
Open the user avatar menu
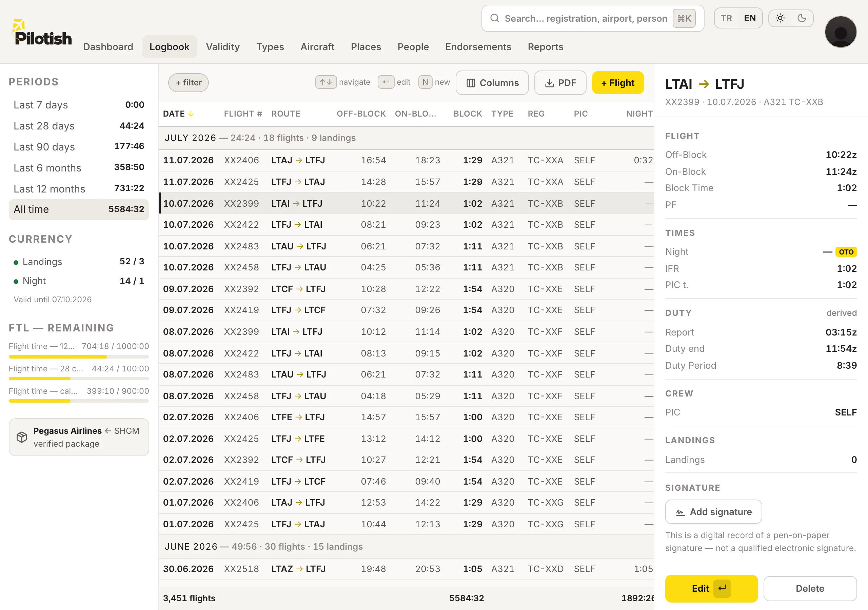pyautogui.click(x=841, y=32)
